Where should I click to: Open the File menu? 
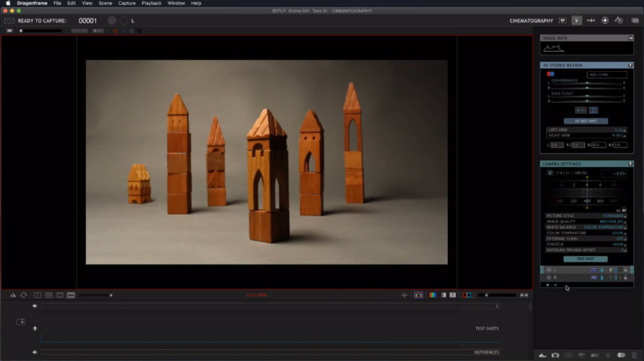pyautogui.click(x=57, y=3)
